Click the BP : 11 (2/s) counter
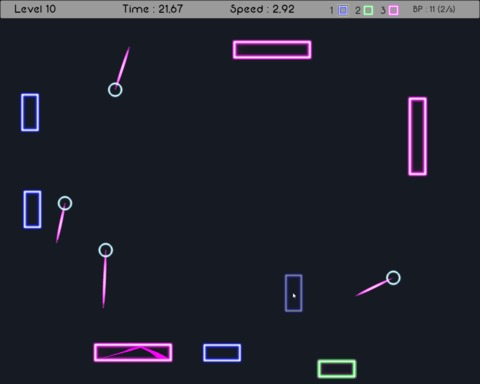This screenshot has height=384, width=480. [x=434, y=9]
